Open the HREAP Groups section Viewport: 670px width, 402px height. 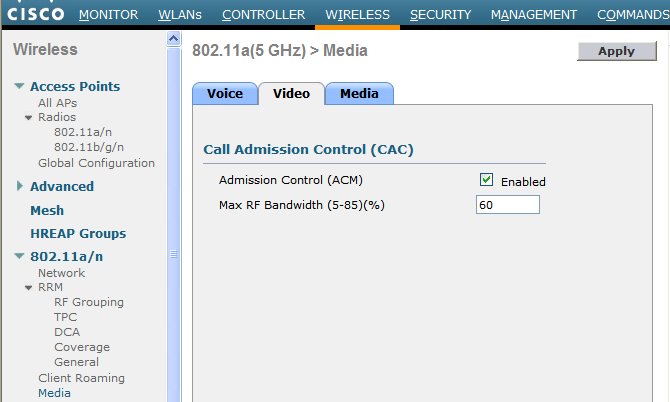[78, 233]
